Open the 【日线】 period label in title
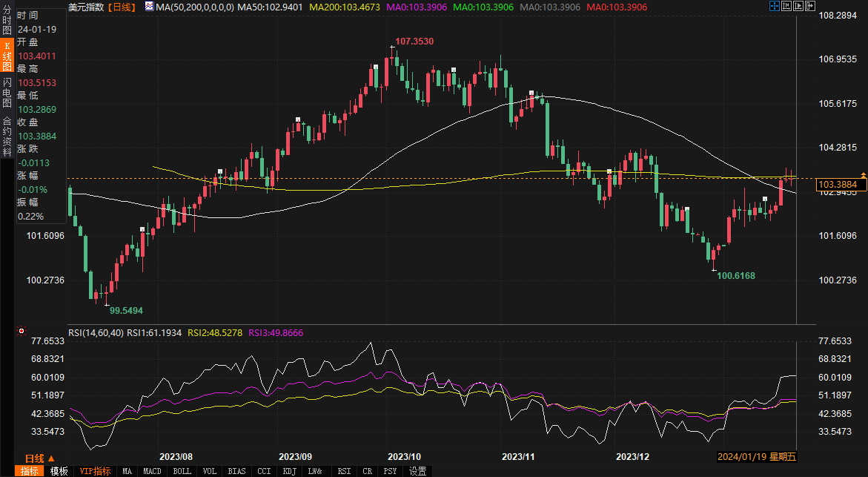 click(122, 7)
